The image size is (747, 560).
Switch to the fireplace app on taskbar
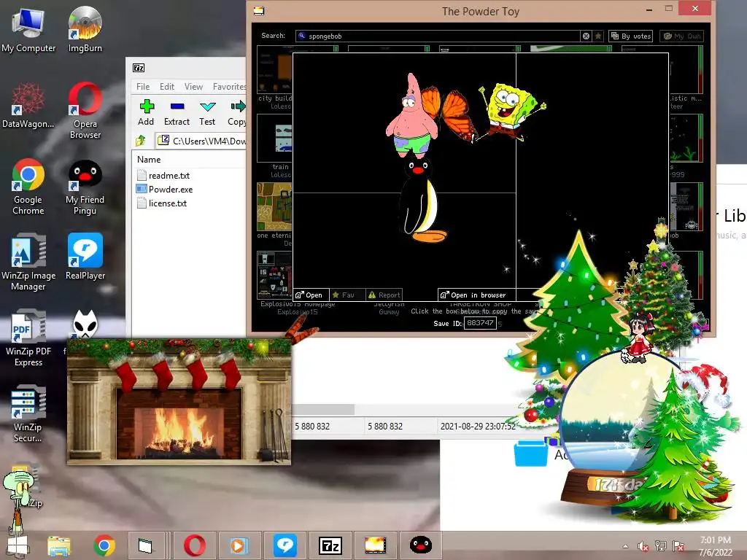tap(376, 545)
